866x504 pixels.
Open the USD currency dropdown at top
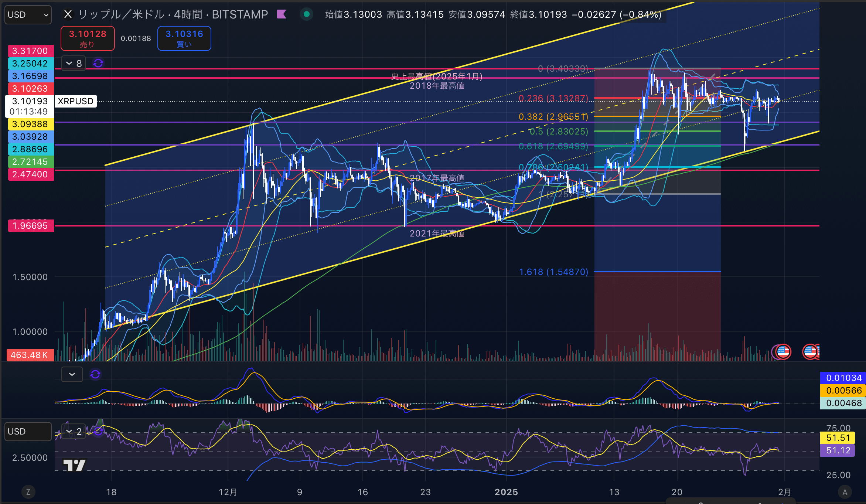point(28,15)
